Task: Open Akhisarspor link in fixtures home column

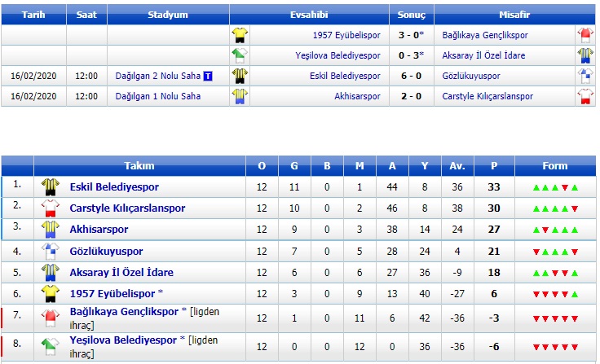Action: click(x=357, y=96)
